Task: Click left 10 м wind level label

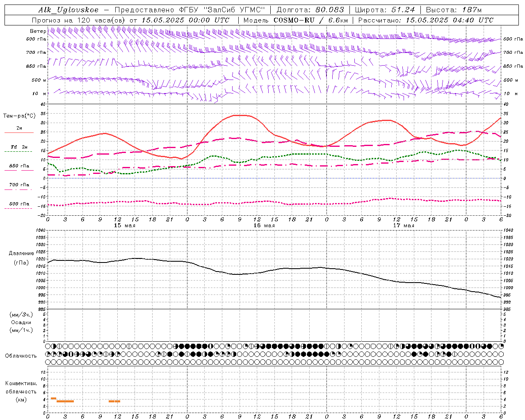Action: (39, 94)
